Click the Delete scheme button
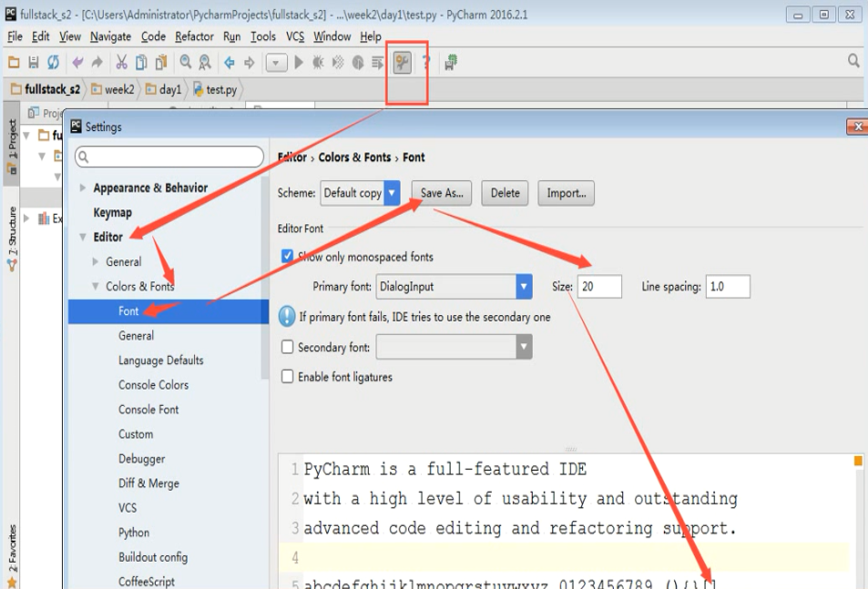This screenshot has width=868, height=589. pos(505,193)
